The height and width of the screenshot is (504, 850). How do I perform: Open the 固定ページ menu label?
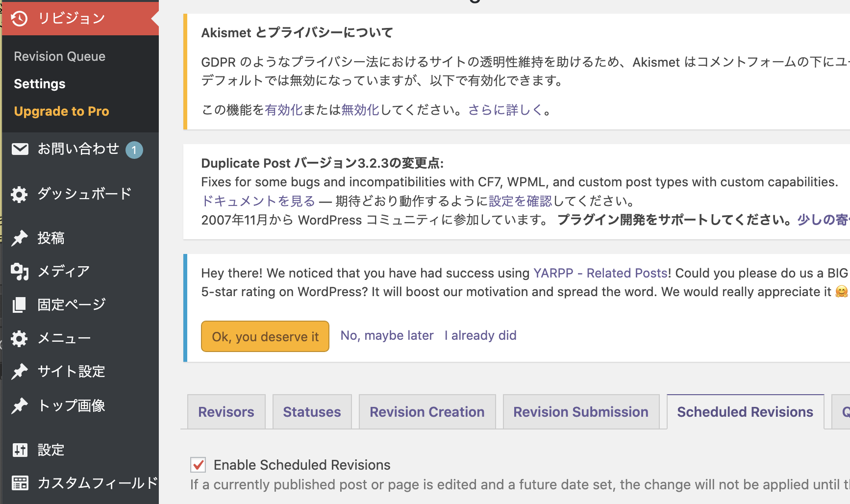[x=72, y=304]
